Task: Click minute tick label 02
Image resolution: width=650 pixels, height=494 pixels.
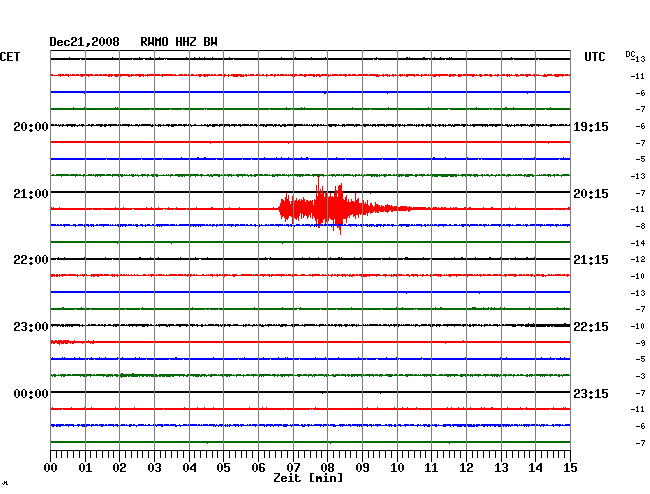Action: click(x=119, y=468)
